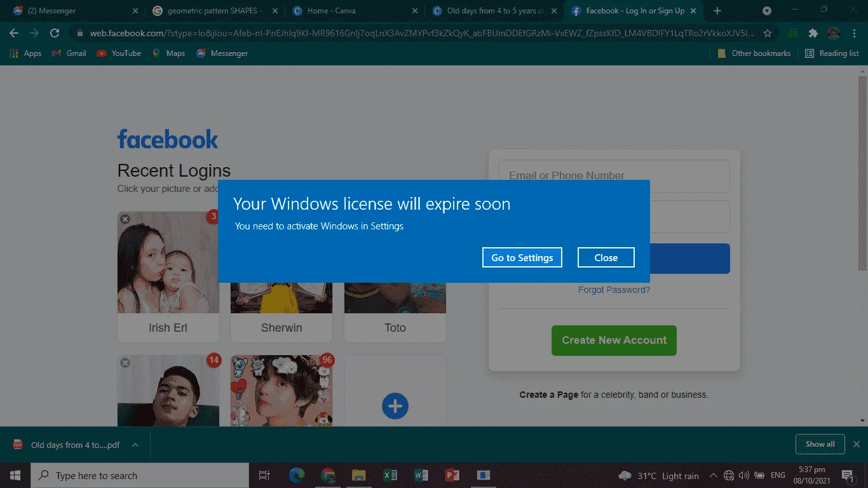
Task: Show hidden system tray icons
Action: click(x=713, y=475)
